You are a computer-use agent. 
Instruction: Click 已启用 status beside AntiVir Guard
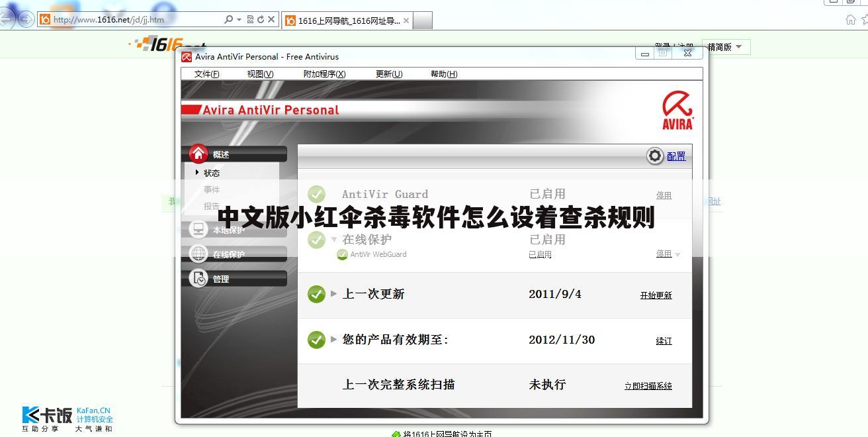(547, 194)
